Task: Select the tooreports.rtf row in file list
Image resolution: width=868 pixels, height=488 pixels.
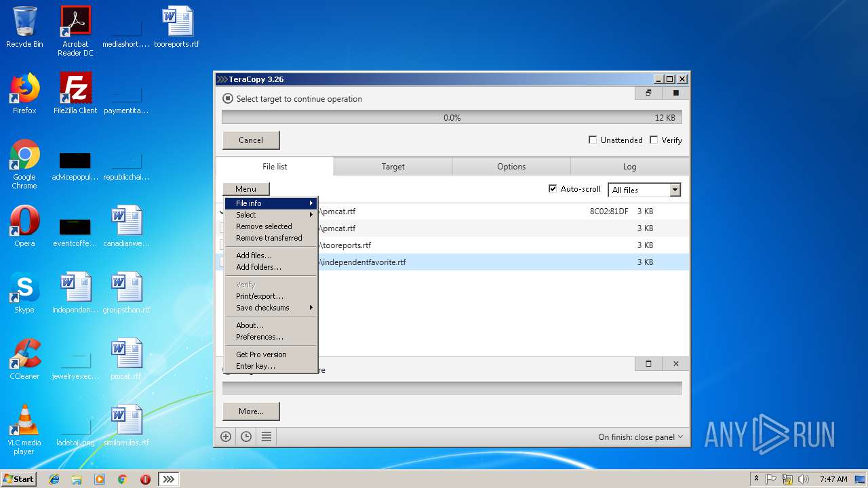Action: click(452, 245)
